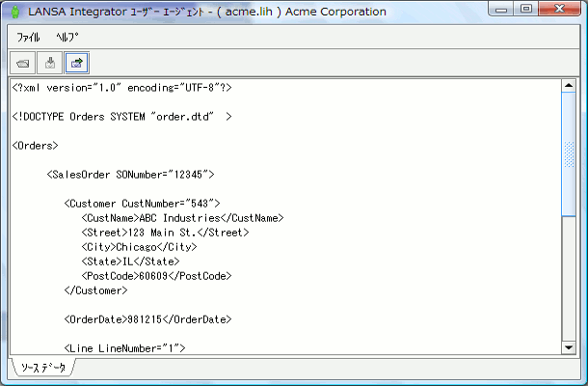
Task: Click the green LANSA title bar icon
Action: coord(15,12)
